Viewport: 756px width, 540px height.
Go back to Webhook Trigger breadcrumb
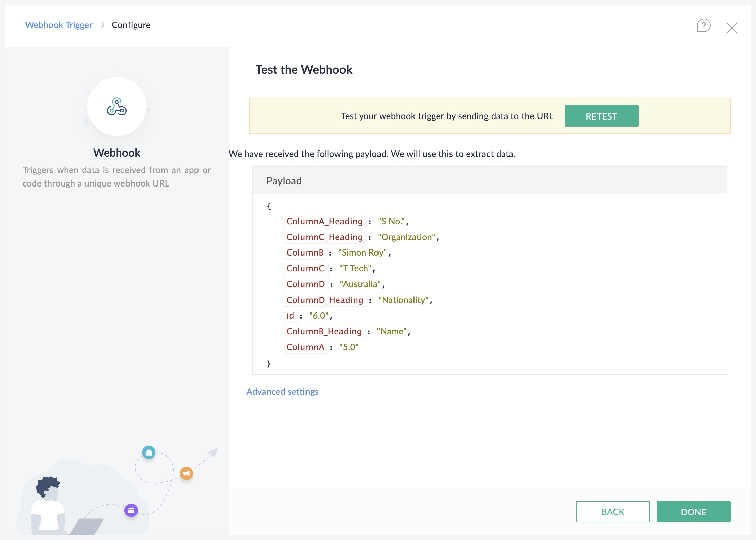(59, 25)
